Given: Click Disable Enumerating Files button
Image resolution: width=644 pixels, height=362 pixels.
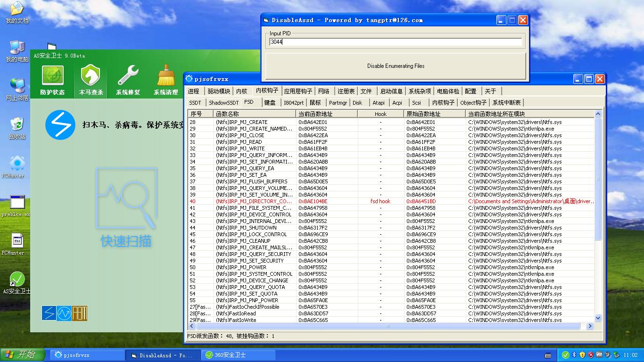Looking at the screenshot, I should click(396, 66).
